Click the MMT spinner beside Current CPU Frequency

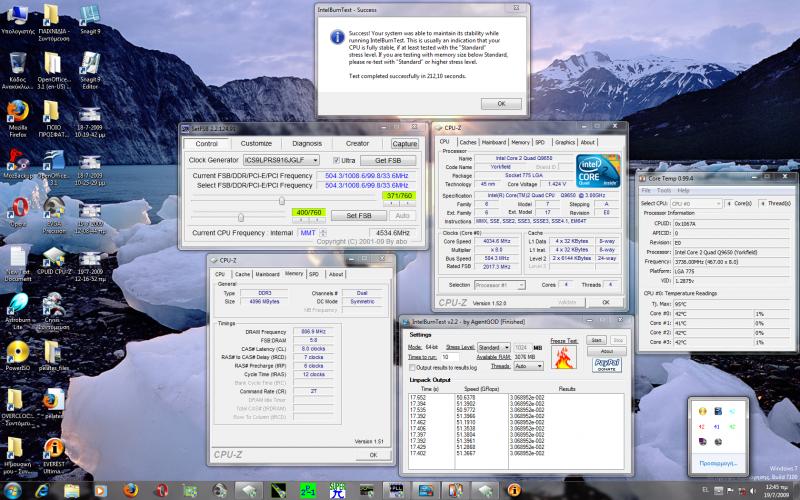[322, 233]
